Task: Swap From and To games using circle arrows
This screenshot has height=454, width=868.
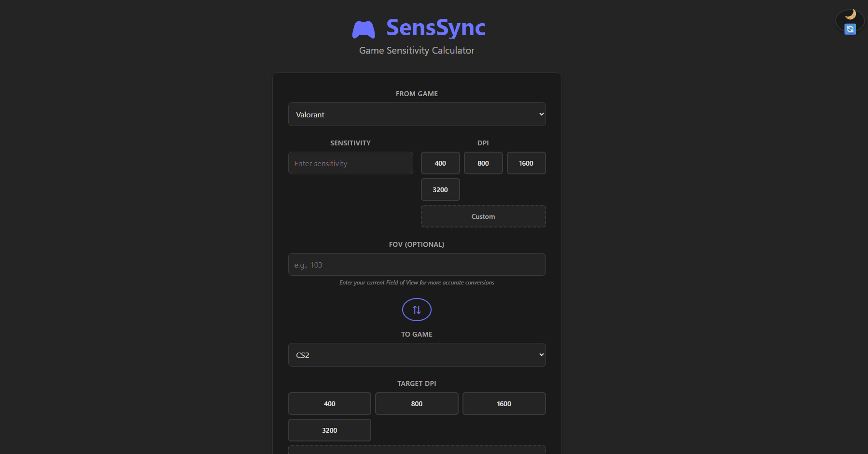Action: point(416,310)
